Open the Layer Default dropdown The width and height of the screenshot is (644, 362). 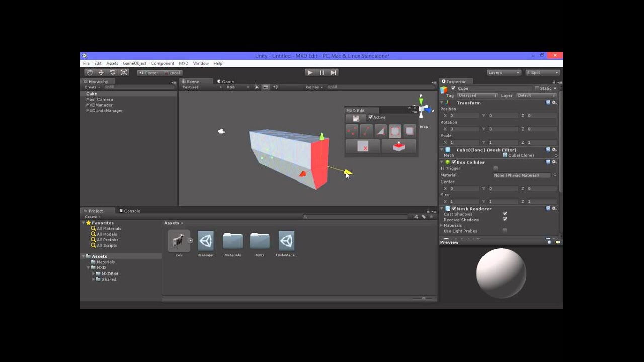click(x=536, y=95)
